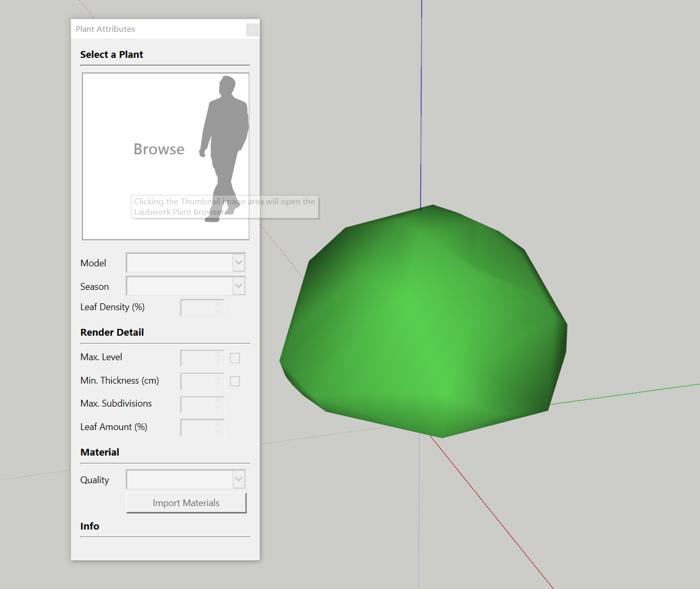Click the Info section heading
The width and height of the screenshot is (700, 589).
click(x=90, y=526)
